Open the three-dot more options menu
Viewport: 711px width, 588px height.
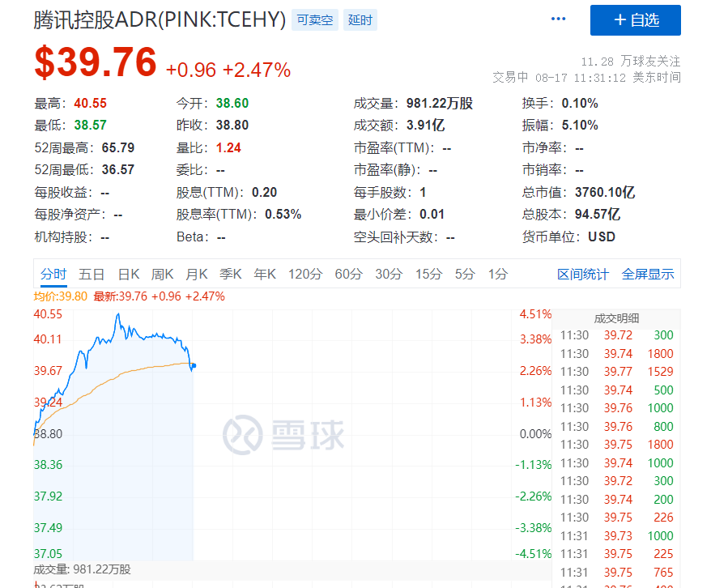[x=558, y=19]
